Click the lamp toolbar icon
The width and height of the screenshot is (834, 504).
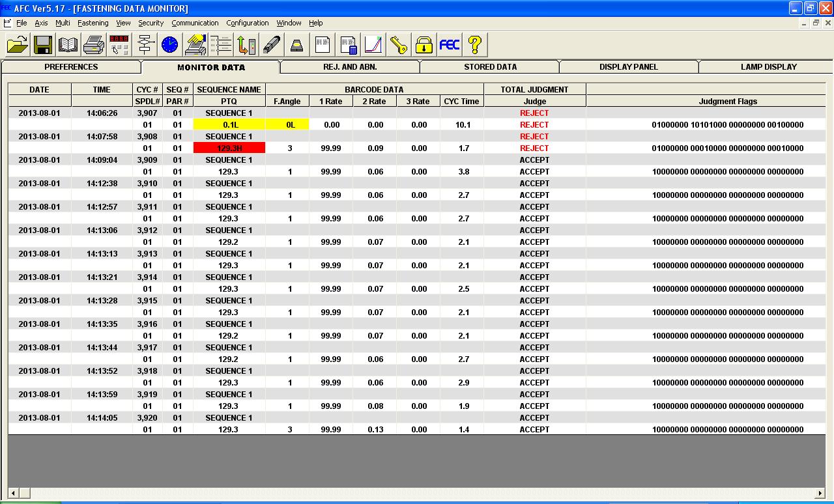[297, 45]
